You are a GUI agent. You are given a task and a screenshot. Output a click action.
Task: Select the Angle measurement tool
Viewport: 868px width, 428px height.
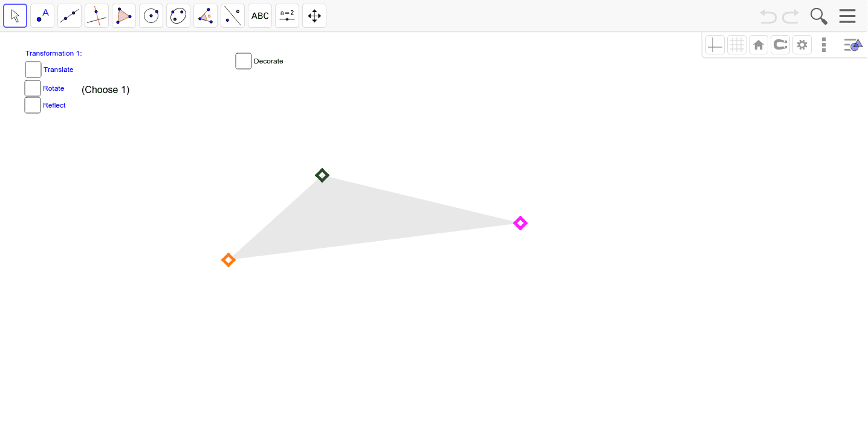coord(206,16)
